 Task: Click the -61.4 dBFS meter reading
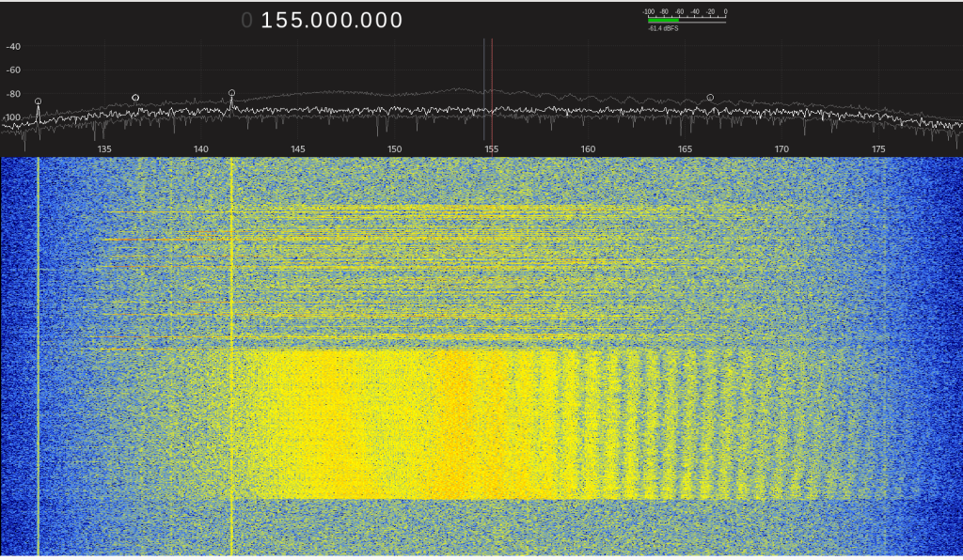tap(663, 28)
